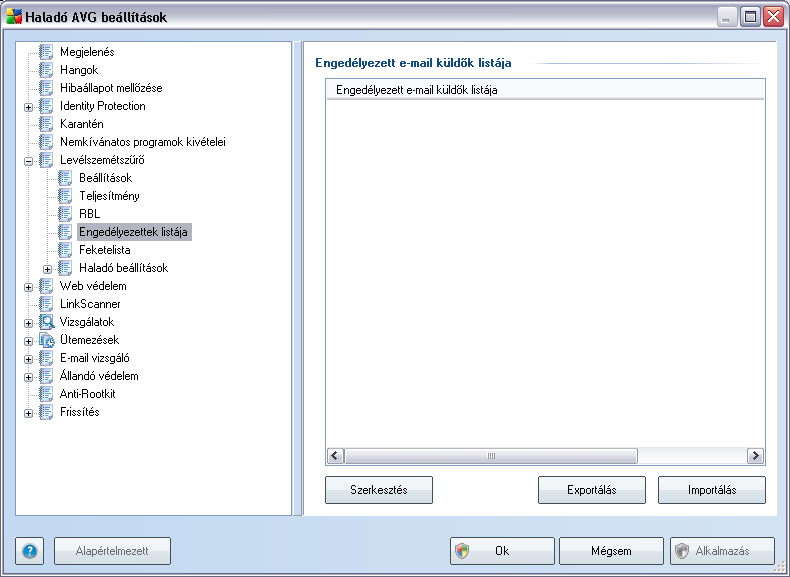Click the Beállítások sub-item icon
The image size is (790, 577).
tap(65, 178)
